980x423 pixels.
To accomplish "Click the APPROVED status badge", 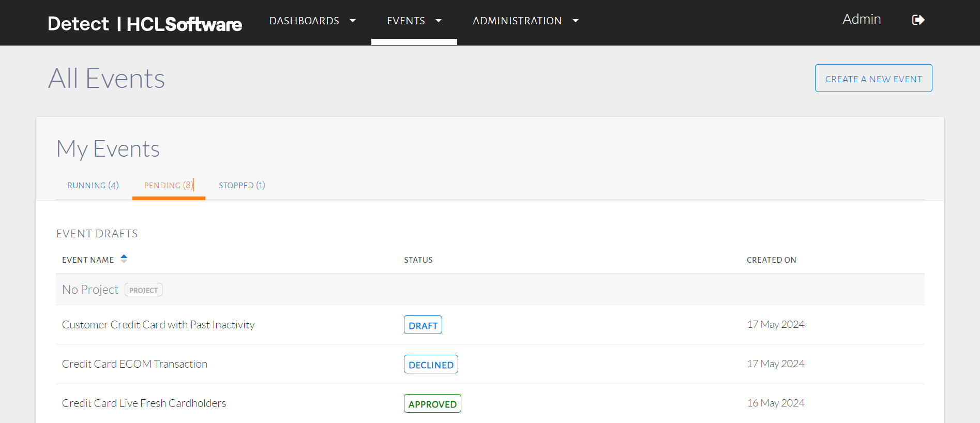I will tap(432, 404).
